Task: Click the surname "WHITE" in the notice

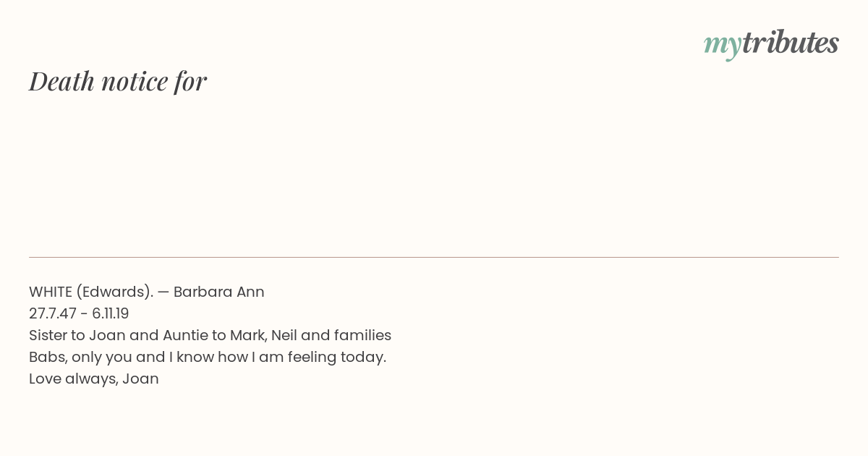Action: [51, 292]
